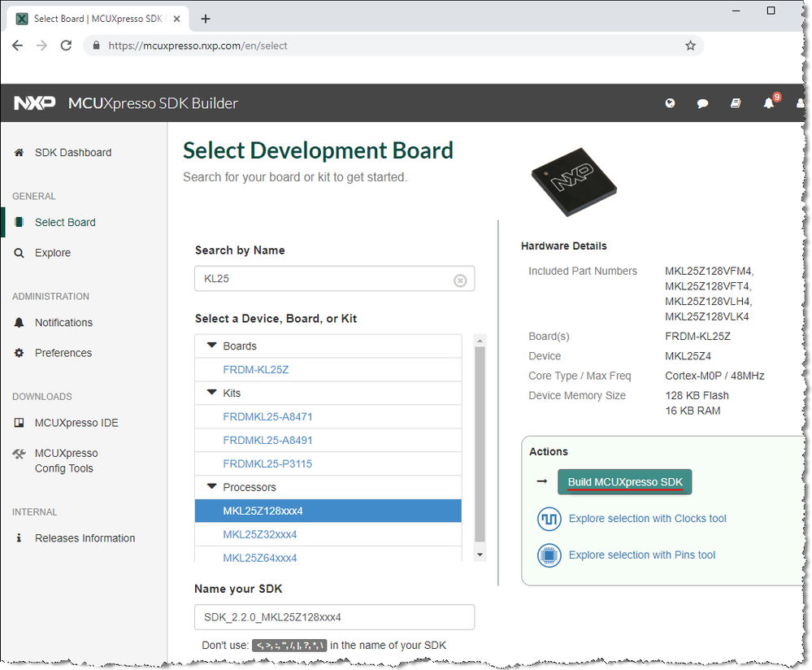Image resolution: width=812 pixels, height=670 pixels.
Task: Open Explore from the sidebar
Action: coord(53,253)
